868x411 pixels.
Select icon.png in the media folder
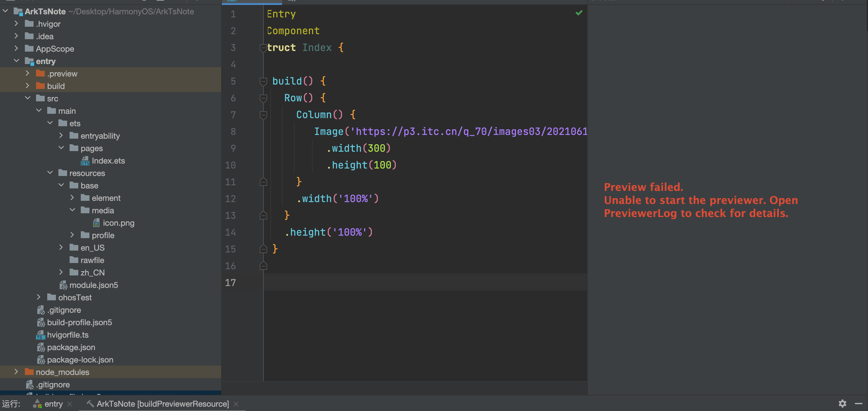118,223
